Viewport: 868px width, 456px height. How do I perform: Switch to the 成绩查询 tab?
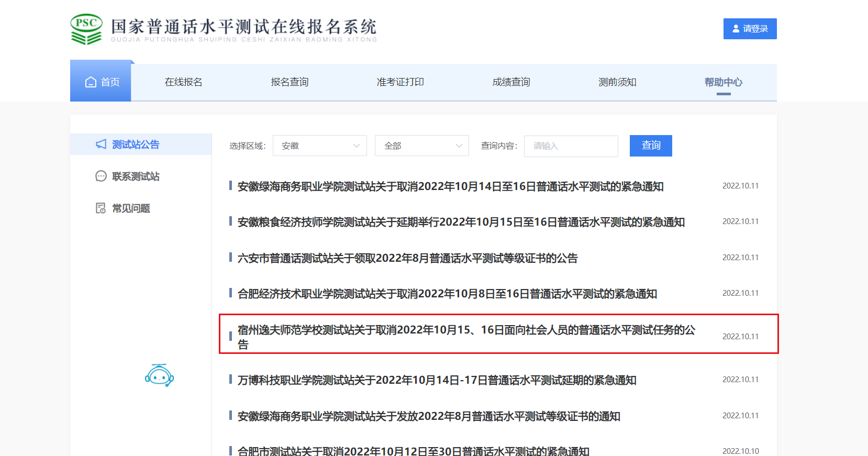[511, 82]
